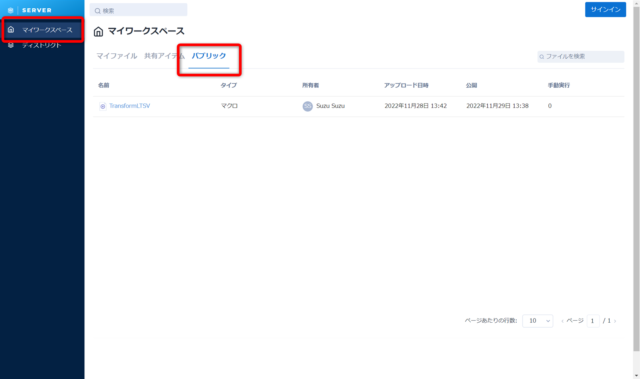The width and height of the screenshot is (640, 379).
Task: Click owner name Suzu Suzu
Action: pyautogui.click(x=331, y=106)
